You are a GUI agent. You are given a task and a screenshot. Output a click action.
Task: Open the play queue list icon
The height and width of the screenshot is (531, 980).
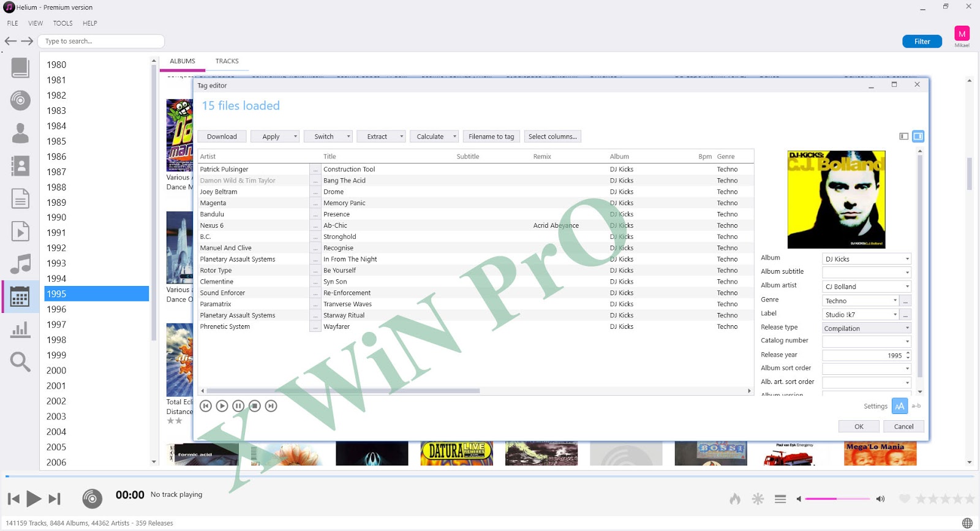click(780, 499)
